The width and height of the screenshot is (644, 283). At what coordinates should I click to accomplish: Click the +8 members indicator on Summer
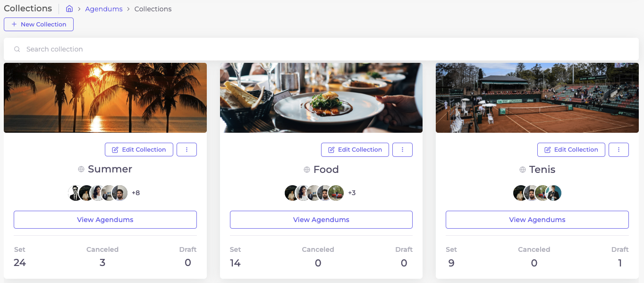[x=136, y=193]
